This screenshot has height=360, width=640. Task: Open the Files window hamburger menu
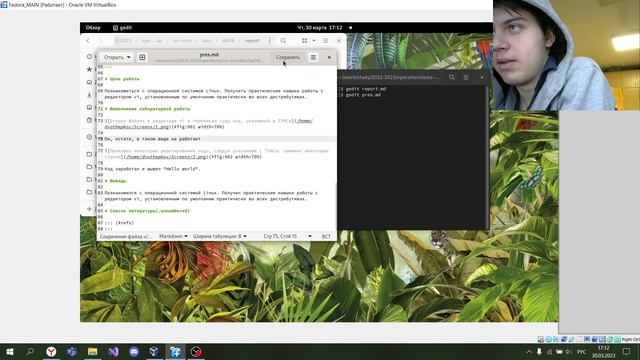[x=326, y=41]
